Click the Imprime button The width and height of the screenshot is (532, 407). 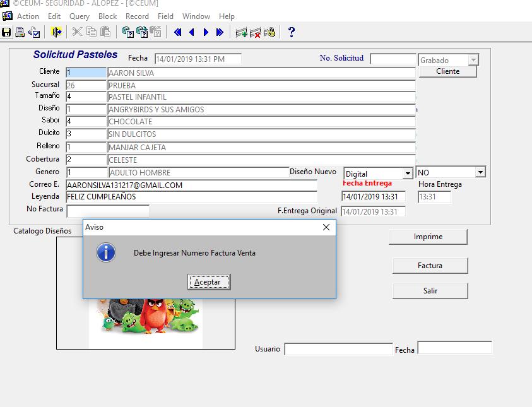(x=428, y=237)
